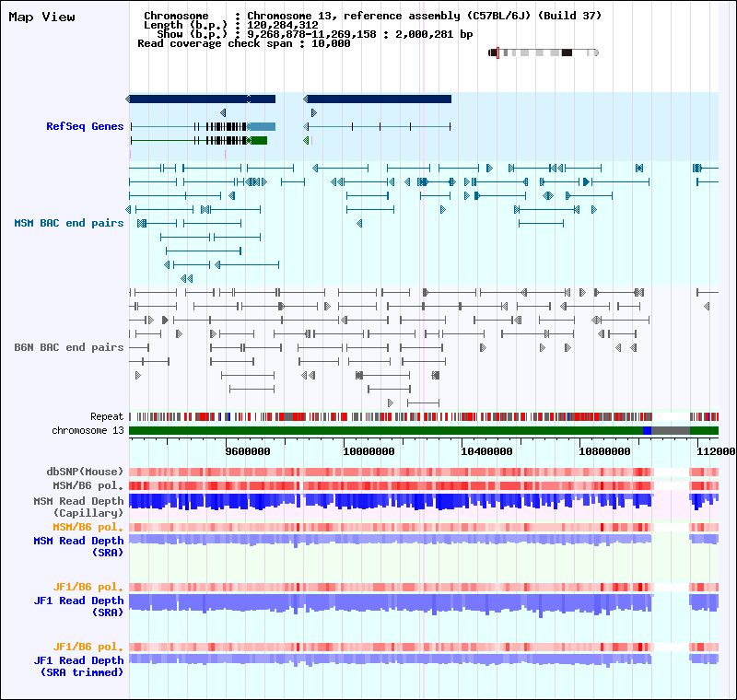Viewport: 737px width, 700px height.
Task: Click the chromosome 13 track label
Action: (88, 430)
